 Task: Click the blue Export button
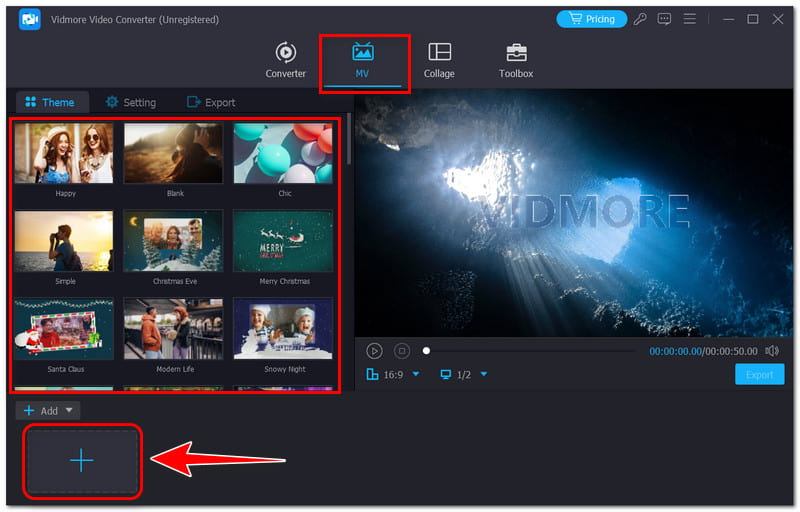759,375
